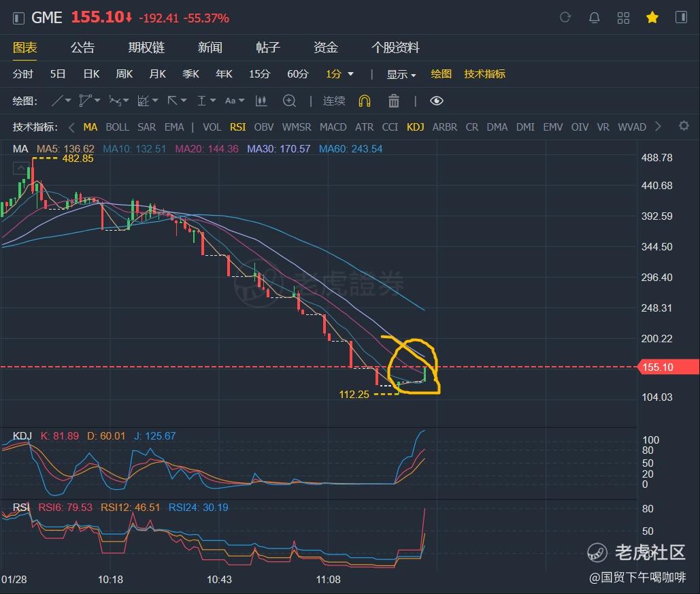Viewport: 700px width, 594px height.
Task: Select the range measure tool
Action: (202, 101)
